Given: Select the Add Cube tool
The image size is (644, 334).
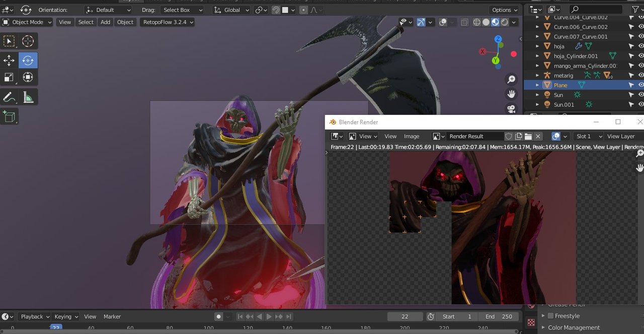Looking at the screenshot, I should click(x=9, y=116).
